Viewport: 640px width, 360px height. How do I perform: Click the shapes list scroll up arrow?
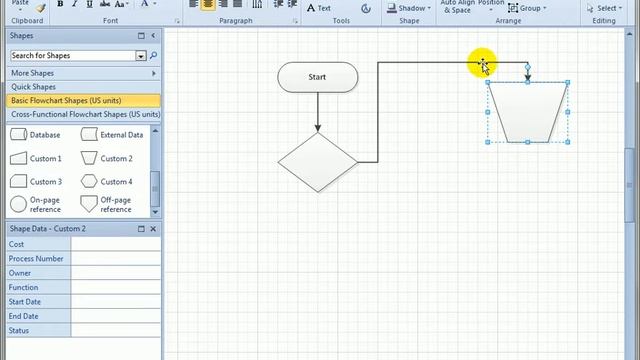click(x=155, y=131)
